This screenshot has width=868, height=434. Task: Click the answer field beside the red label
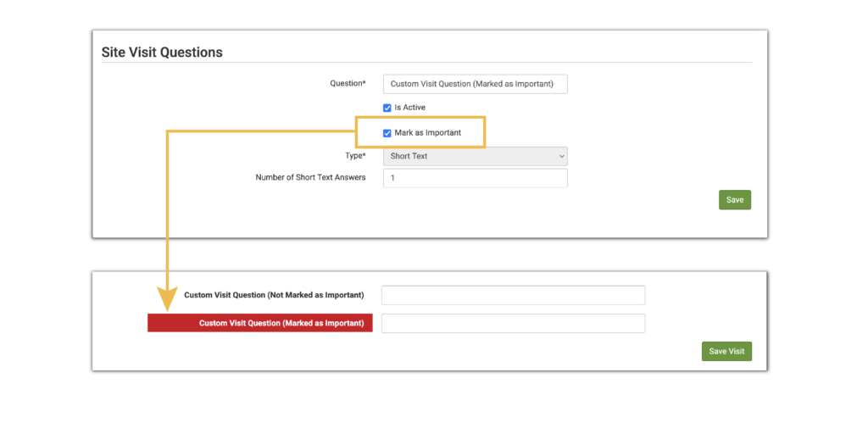(x=513, y=324)
